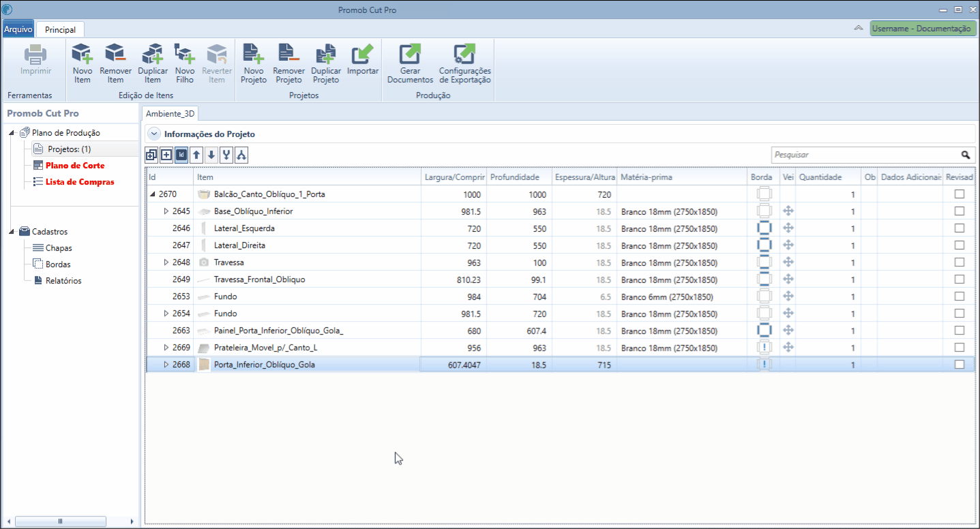Check Revisado for Lateral_Direita
The width and height of the screenshot is (980, 529).
(960, 245)
